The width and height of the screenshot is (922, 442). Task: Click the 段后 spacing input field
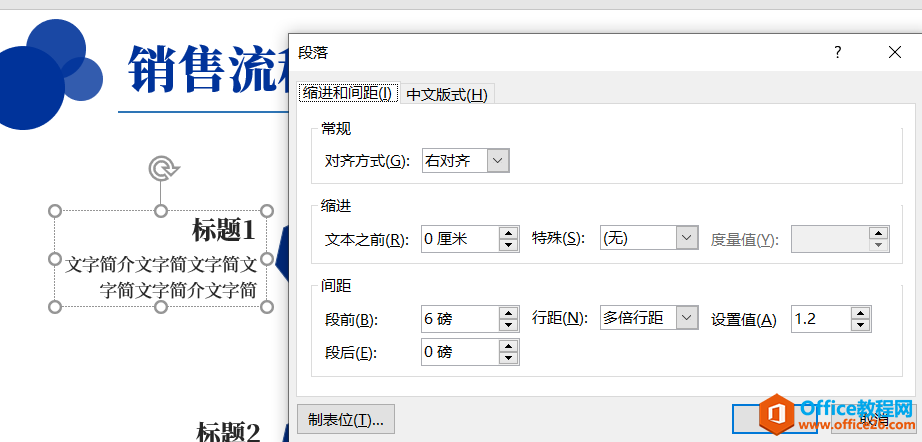pos(460,352)
